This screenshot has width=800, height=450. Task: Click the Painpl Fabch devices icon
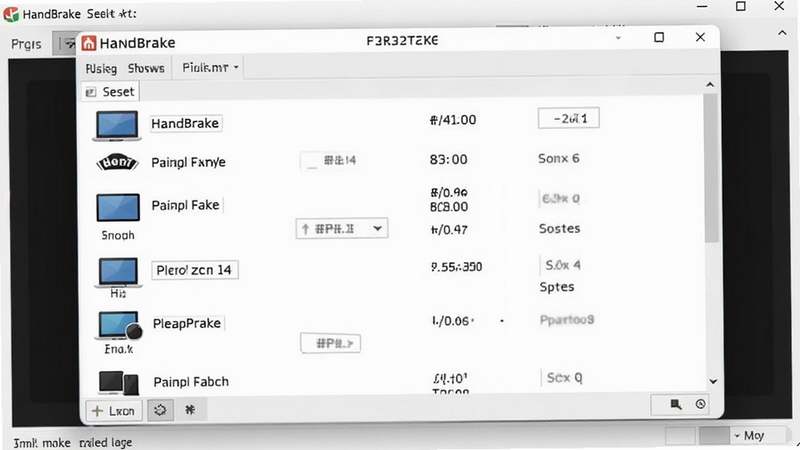pyautogui.click(x=118, y=383)
